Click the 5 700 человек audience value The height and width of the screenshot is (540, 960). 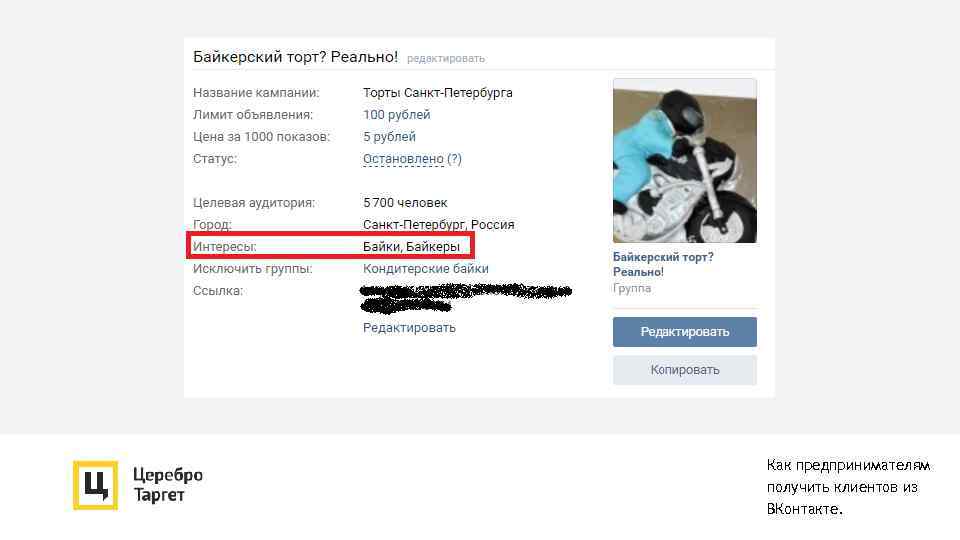405,203
